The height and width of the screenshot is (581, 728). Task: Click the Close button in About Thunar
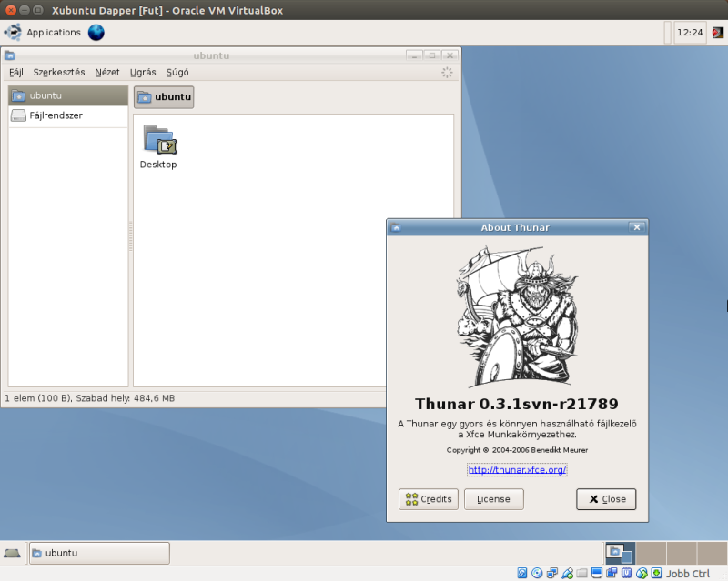click(606, 499)
